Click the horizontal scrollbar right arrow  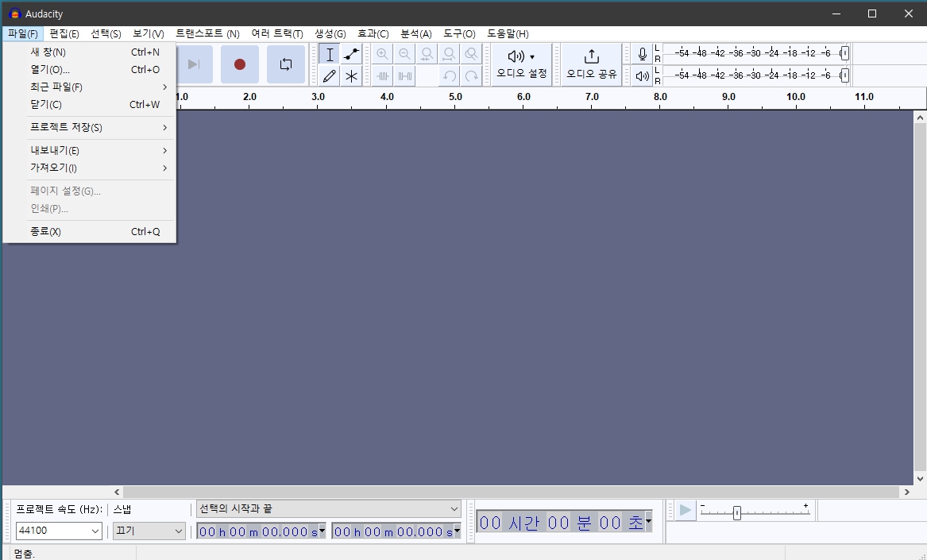coord(907,492)
